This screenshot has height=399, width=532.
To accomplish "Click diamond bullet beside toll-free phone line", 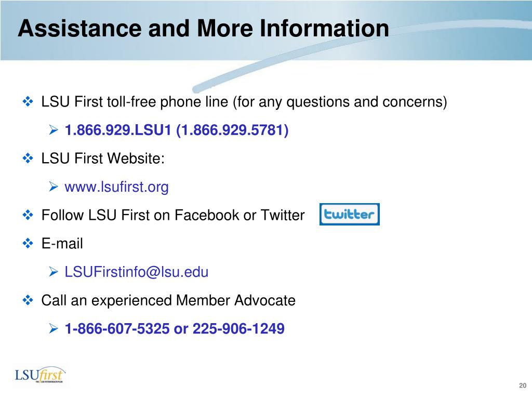I will point(28,101).
